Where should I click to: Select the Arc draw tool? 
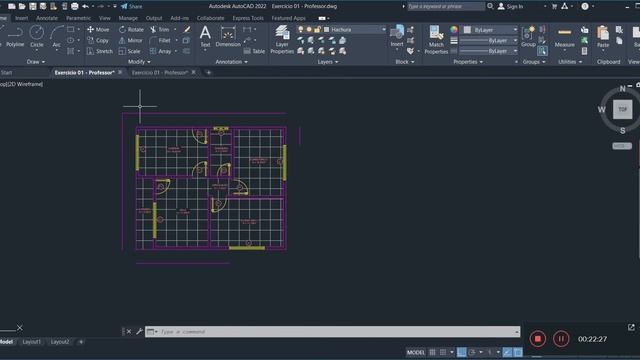click(x=56, y=37)
